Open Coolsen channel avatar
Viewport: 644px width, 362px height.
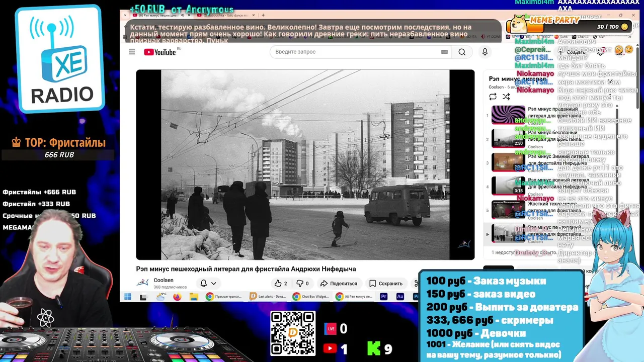[x=143, y=283]
